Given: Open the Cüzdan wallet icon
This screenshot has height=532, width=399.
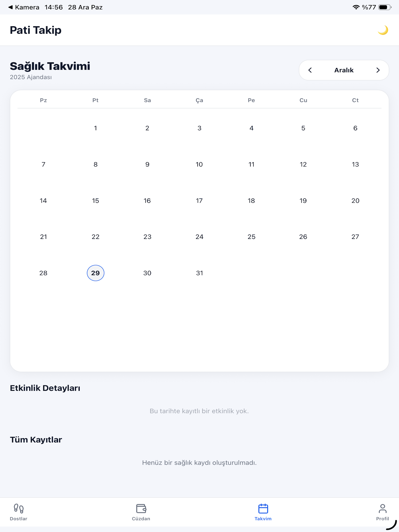Looking at the screenshot, I should tap(141, 508).
